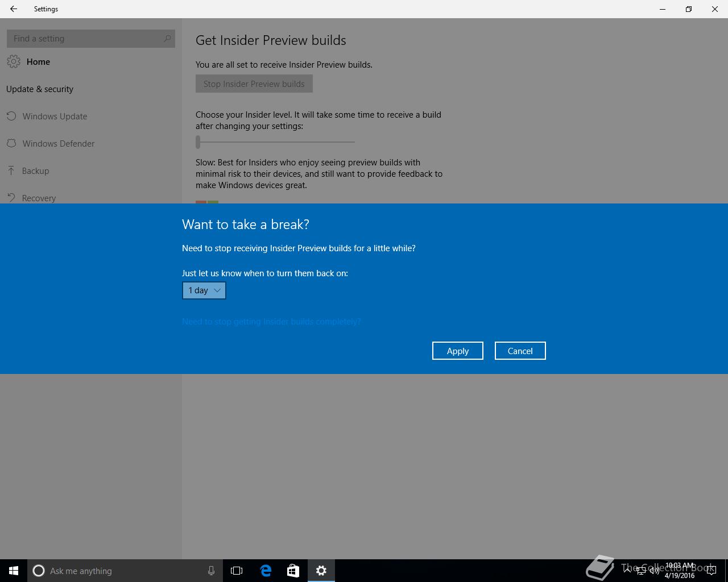The width and height of the screenshot is (728, 582).
Task: Click the Cancel button
Action: [x=520, y=351]
